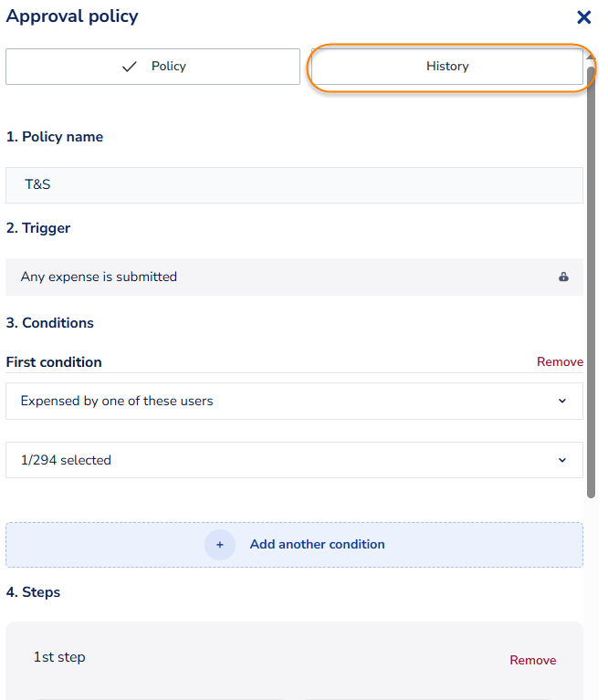Close the Approval policy panel
The width and height of the screenshot is (608, 700).
[x=583, y=17]
